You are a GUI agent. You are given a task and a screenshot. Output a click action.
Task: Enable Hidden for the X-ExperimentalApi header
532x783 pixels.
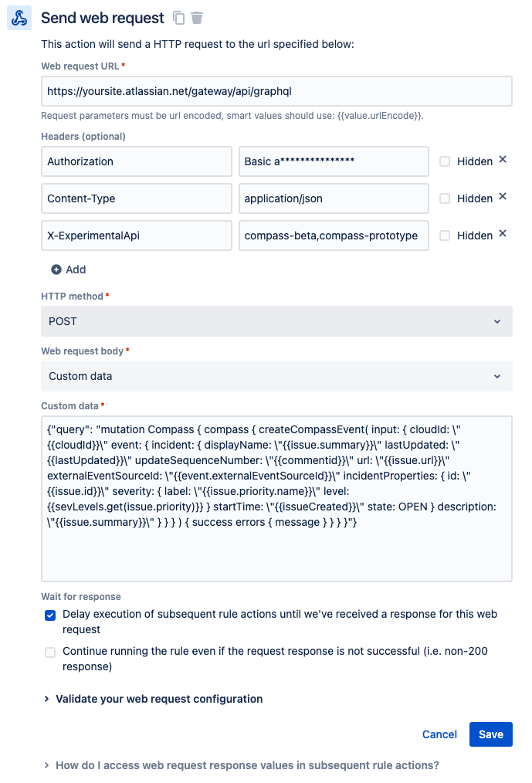445,235
